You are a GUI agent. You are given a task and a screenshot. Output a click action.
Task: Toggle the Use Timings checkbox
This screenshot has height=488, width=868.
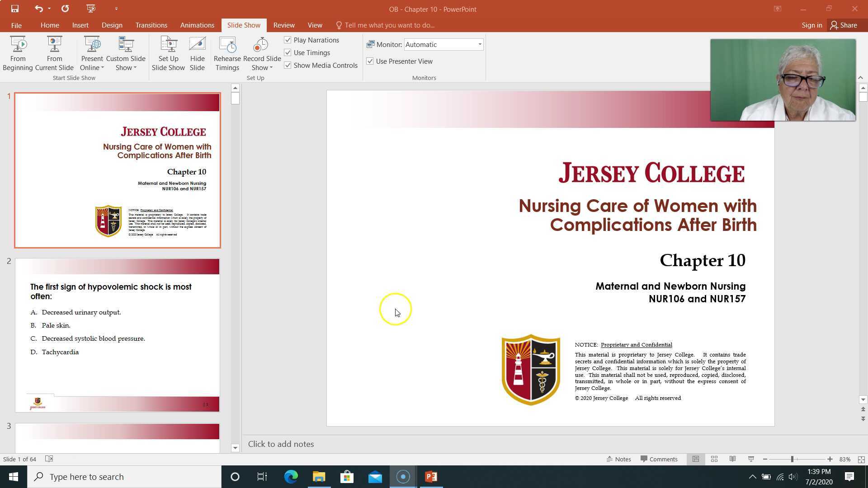pos(288,53)
